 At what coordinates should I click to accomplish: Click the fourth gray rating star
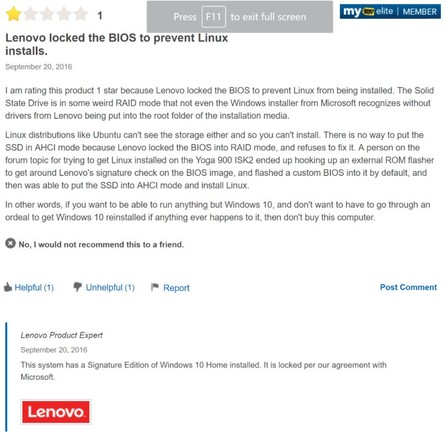pos(64,14)
